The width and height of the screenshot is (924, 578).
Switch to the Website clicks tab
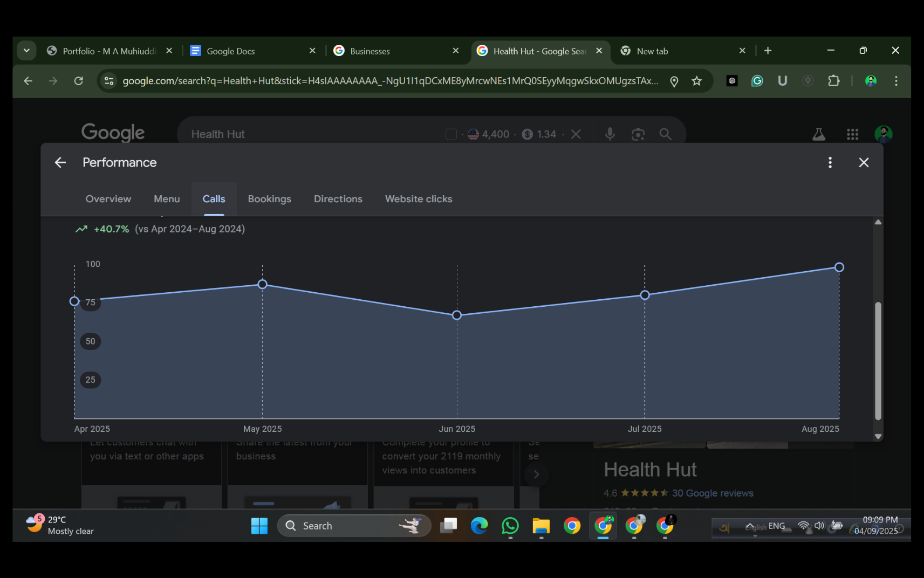coord(418,198)
